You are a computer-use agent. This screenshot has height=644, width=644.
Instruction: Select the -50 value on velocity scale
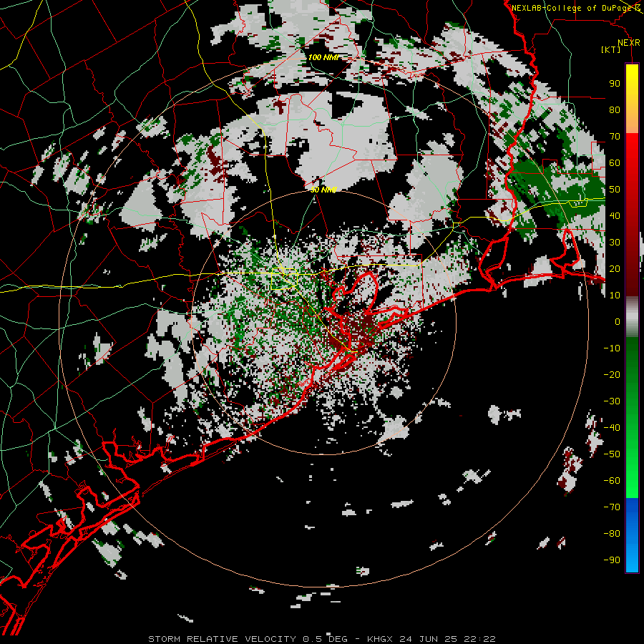point(612,454)
